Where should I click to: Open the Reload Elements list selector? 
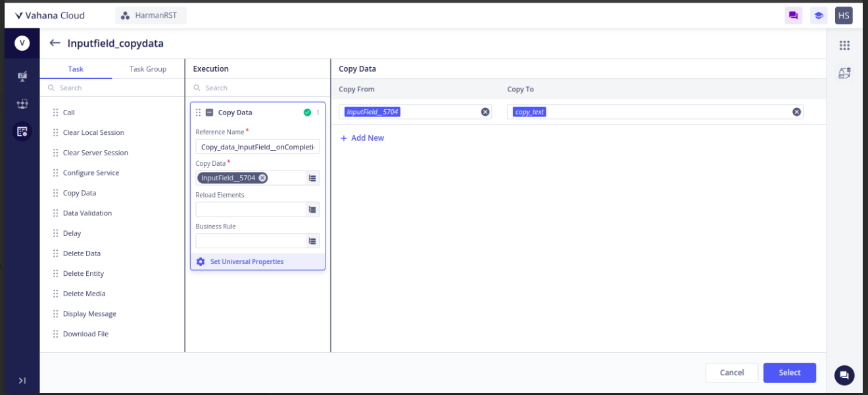(312, 209)
